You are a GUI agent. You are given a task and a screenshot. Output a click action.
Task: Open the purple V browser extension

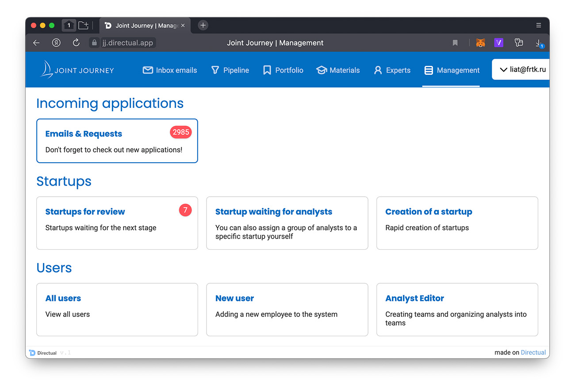tap(499, 43)
